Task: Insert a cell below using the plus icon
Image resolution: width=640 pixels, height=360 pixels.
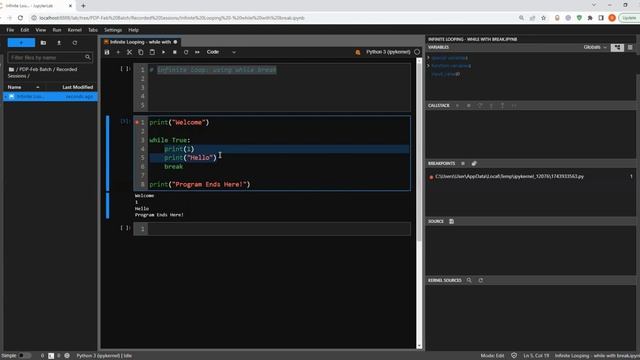Action: pos(118,52)
